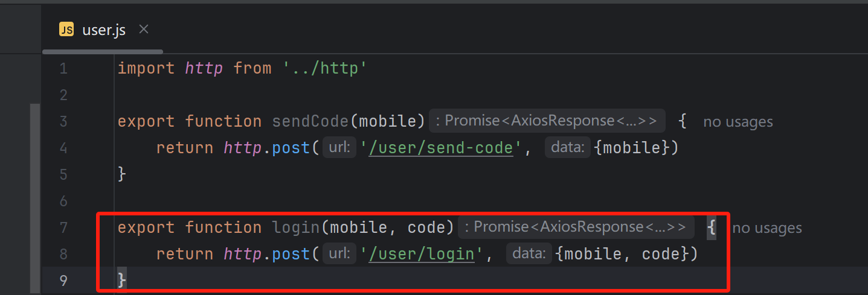The height and width of the screenshot is (295, 868).
Task: Click the highlighted opening brace on line 7
Action: 712,227
